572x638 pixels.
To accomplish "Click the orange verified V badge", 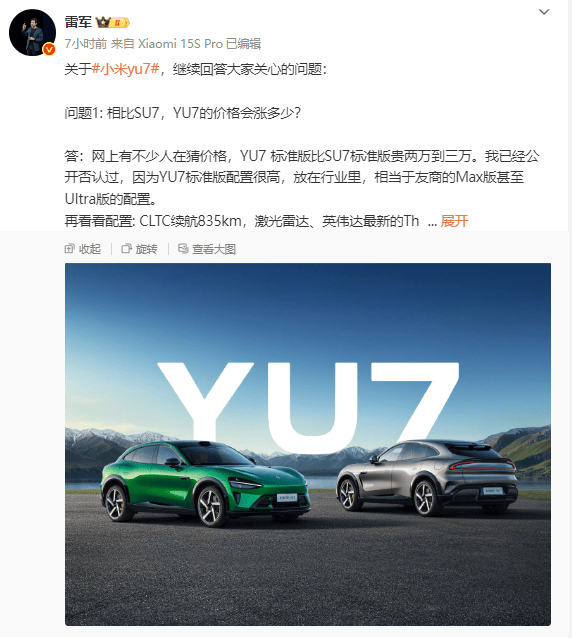I will [50, 49].
